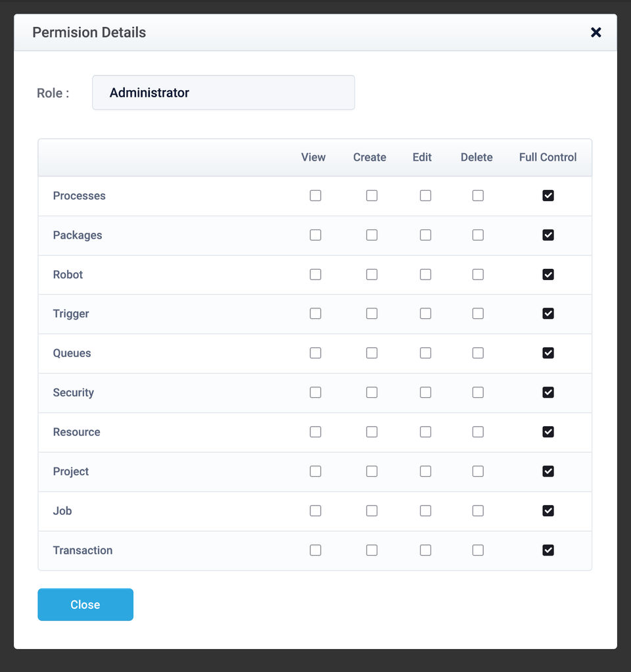Toggle View checkbox for Security
Image resolution: width=631 pixels, height=672 pixels.
click(x=315, y=393)
